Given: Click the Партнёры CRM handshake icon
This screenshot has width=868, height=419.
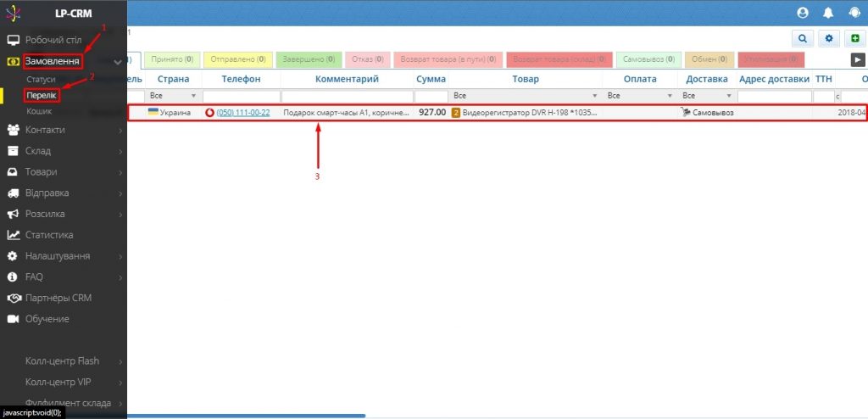Looking at the screenshot, I should click(x=14, y=299).
